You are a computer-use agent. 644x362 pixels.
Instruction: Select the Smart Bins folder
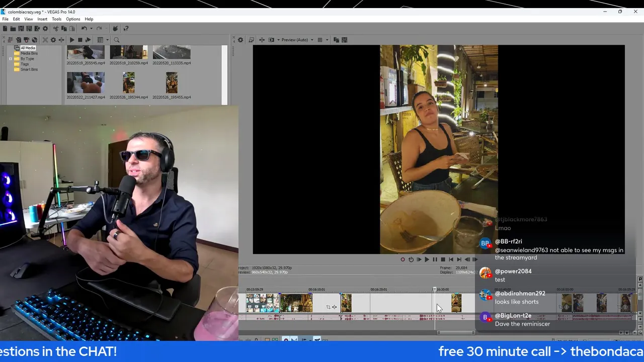click(29, 69)
